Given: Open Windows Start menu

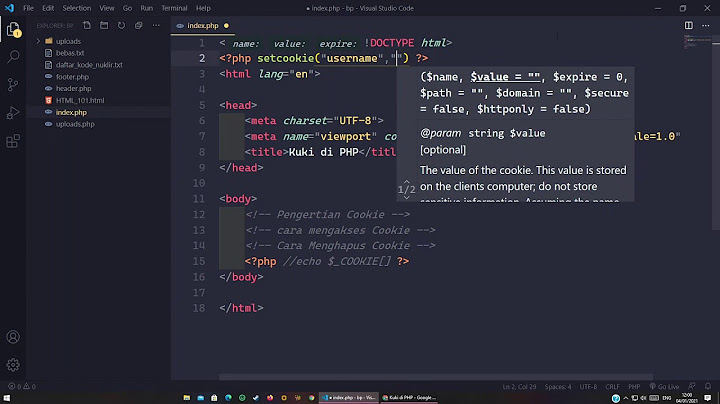Looking at the screenshot, I should (7, 398).
